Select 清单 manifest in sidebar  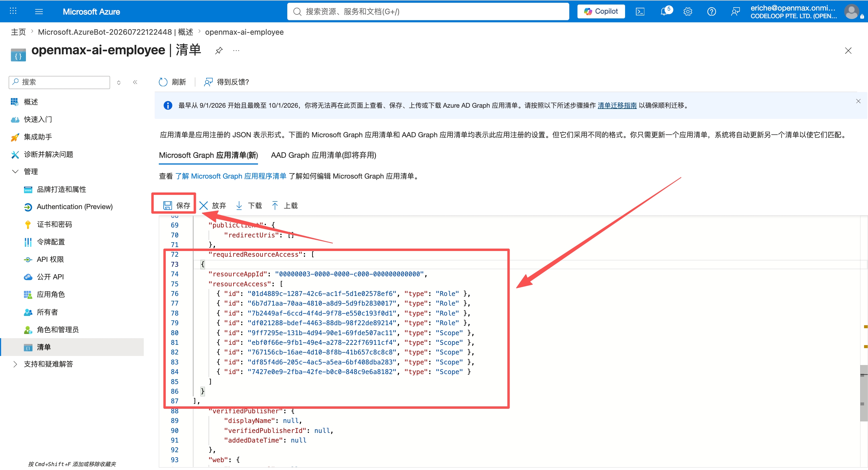click(x=72, y=347)
